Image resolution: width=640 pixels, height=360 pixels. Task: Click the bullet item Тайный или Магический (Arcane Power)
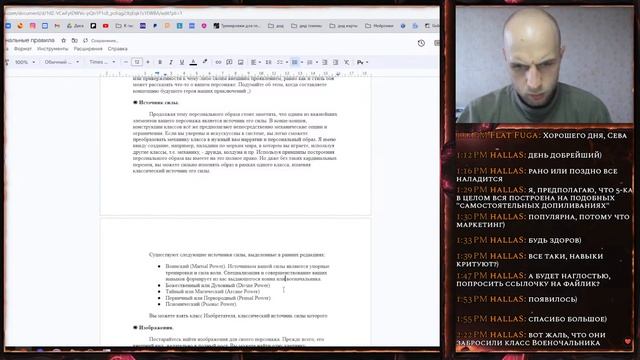(212, 291)
